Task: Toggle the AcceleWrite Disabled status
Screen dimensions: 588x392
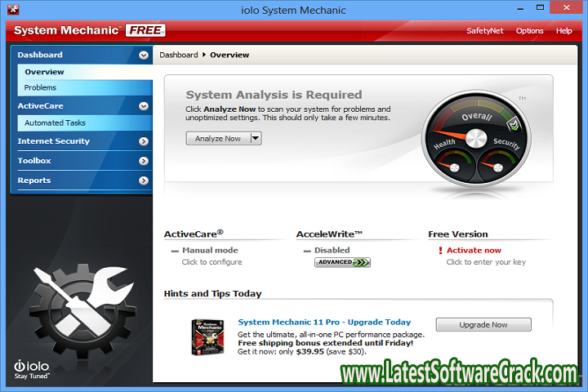Action: pos(332,251)
